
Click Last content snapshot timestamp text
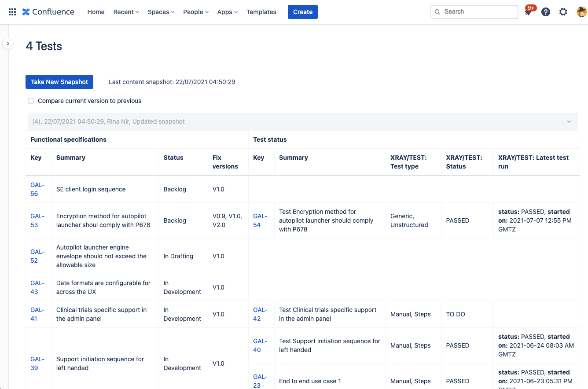coord(172,82)
